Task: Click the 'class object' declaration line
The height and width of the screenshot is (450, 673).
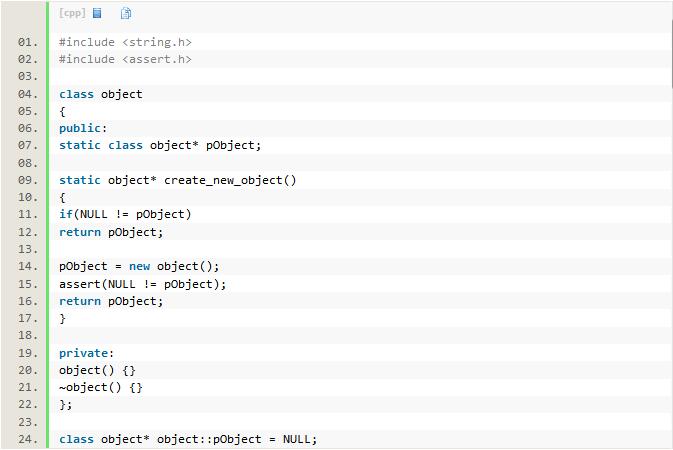Action: (100, 94)
